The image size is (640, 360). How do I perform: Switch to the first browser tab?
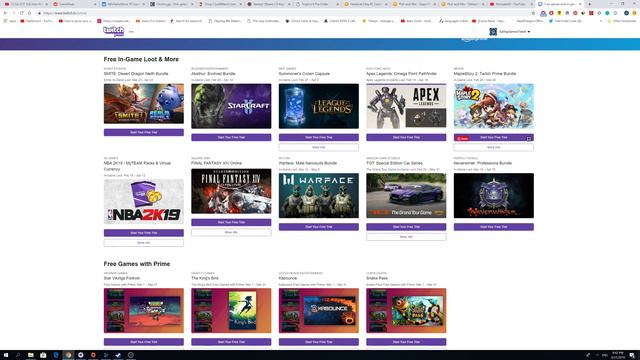point(25,4)
